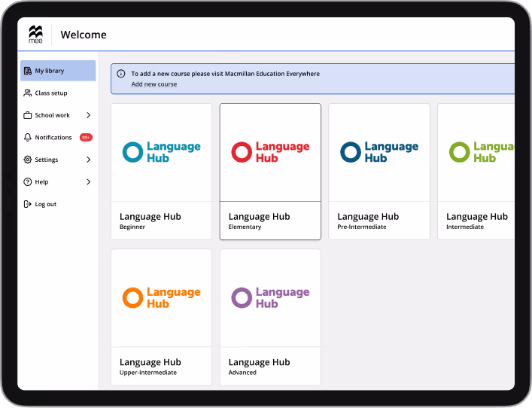Open the orange Language Hub Upper-Intermediate cover
The image size is (532, 408).
tap(162, 298)
